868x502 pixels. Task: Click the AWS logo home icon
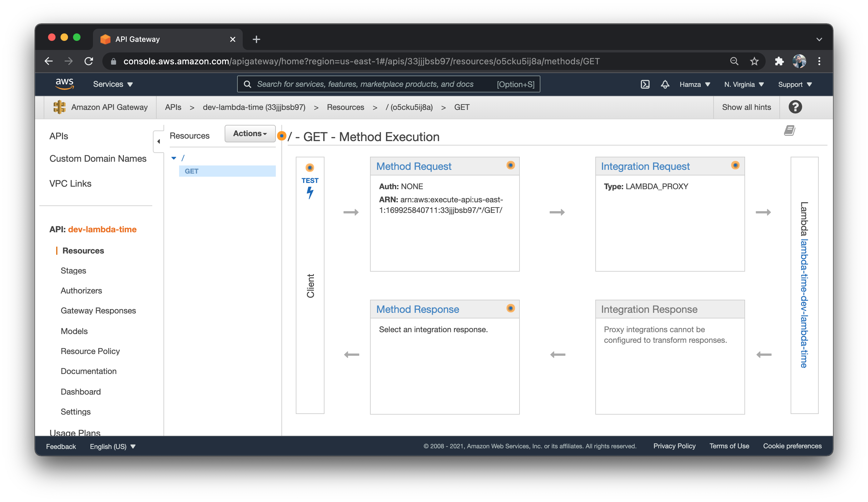64,84
